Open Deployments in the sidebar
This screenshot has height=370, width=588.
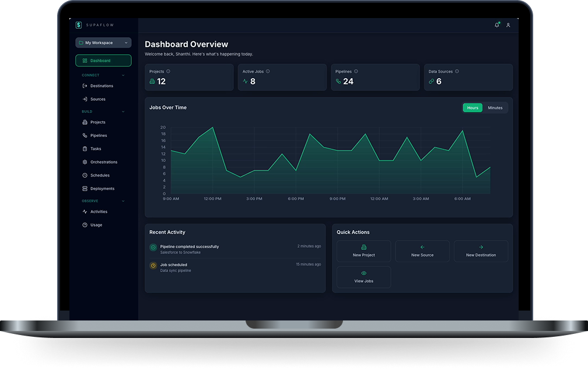[103, 189]
